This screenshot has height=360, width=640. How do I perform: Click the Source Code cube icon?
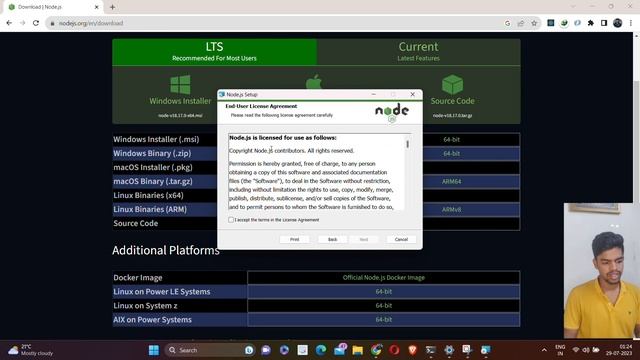pos(452,84)
